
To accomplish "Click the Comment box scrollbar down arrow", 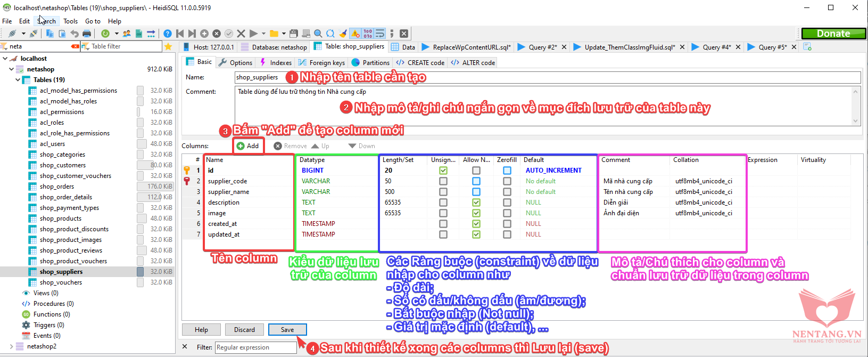I will coord(856,121).
